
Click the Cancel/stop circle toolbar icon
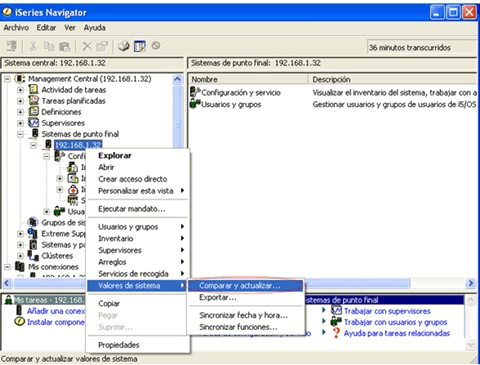156,45
